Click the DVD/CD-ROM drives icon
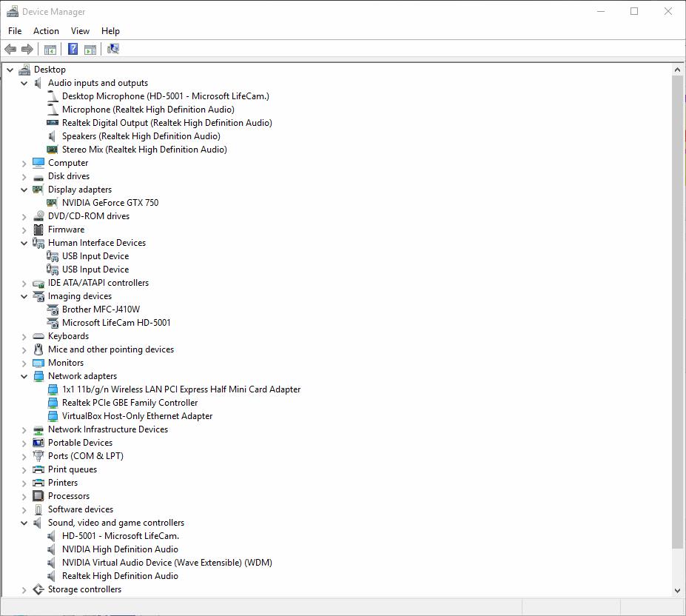 38,216
